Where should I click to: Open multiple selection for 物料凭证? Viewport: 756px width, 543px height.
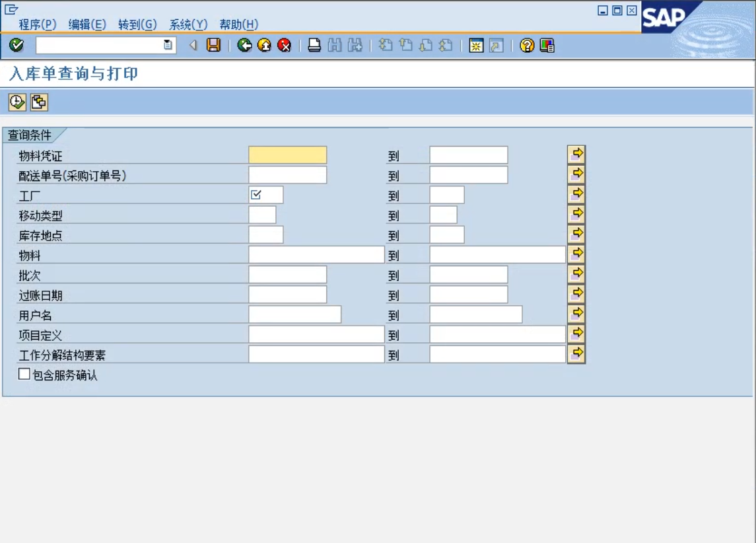(576, 154)
